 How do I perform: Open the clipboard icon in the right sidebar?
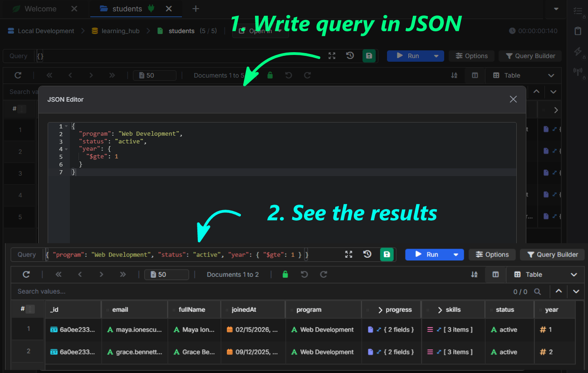(x=578, y=31)
